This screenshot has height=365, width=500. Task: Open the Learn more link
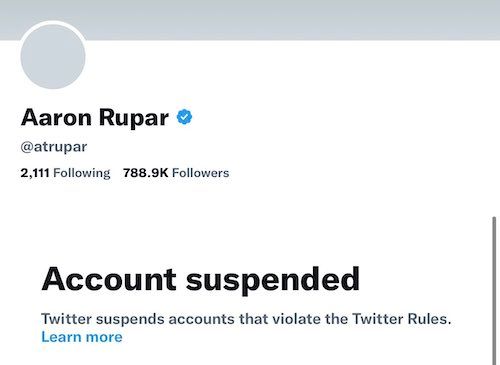(82, 337)
